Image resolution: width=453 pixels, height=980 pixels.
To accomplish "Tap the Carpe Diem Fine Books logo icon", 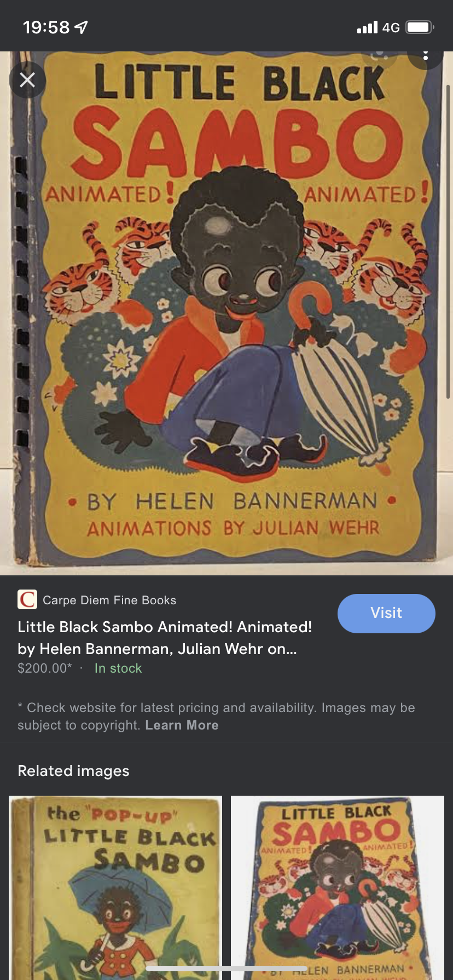I will coord(27,599).
